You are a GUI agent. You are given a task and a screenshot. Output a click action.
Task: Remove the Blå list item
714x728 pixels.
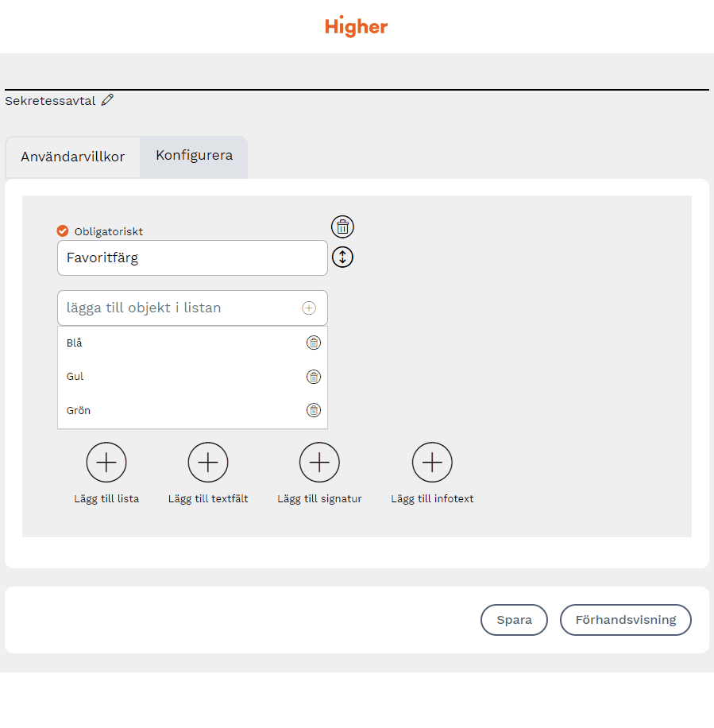(x=314, y=343)
